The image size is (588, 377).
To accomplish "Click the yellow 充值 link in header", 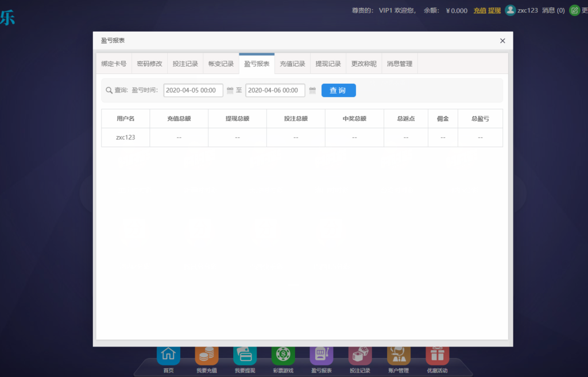I will 479,10.
